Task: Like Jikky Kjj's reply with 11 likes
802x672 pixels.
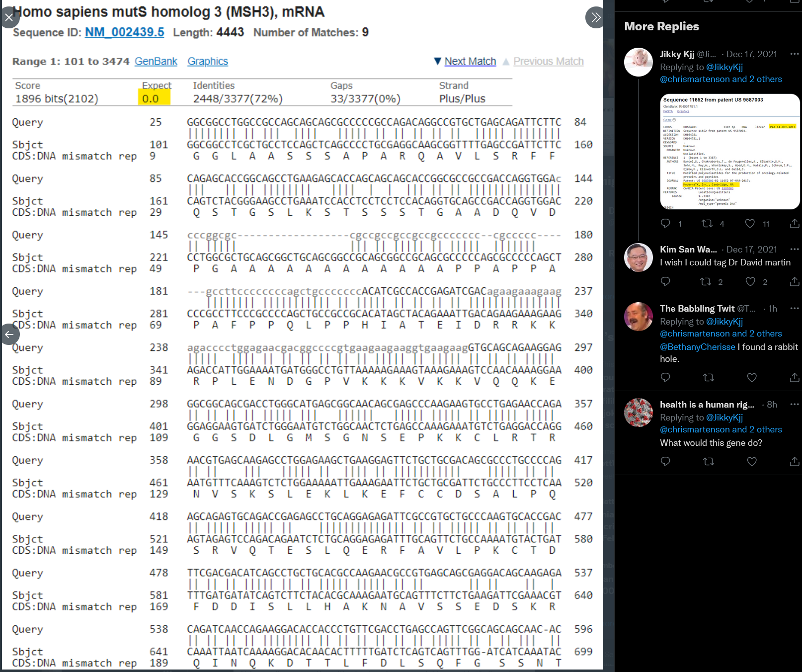Action: (x=750, y=224)
